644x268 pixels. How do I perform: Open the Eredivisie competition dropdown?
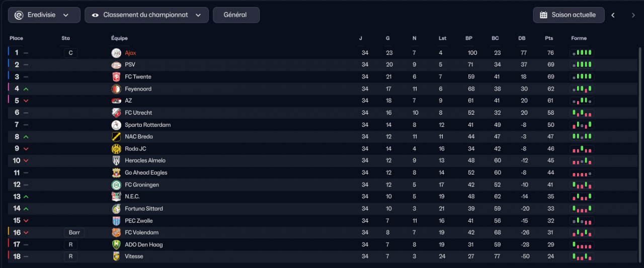pos(44,15)
